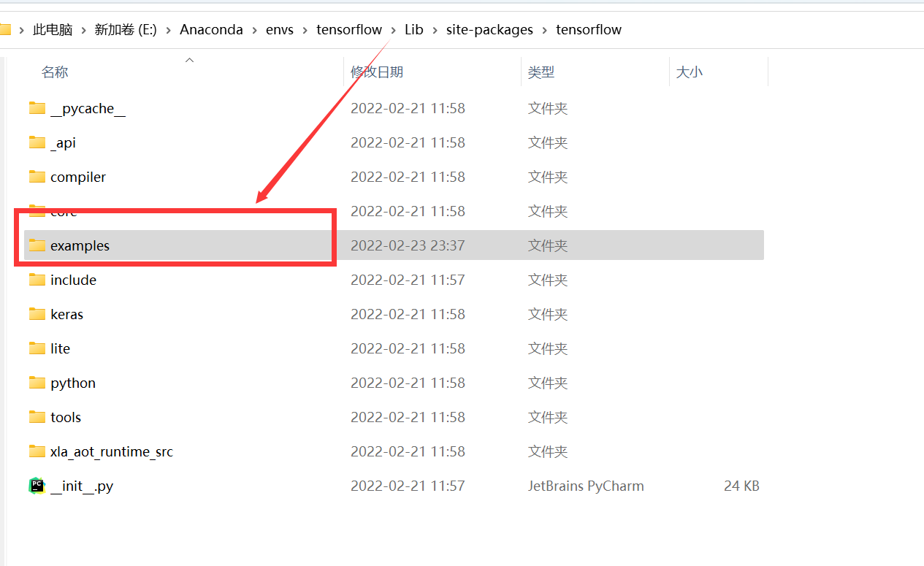Click the 24 KB size value
924x566 pixels.
tap(741, 486)
